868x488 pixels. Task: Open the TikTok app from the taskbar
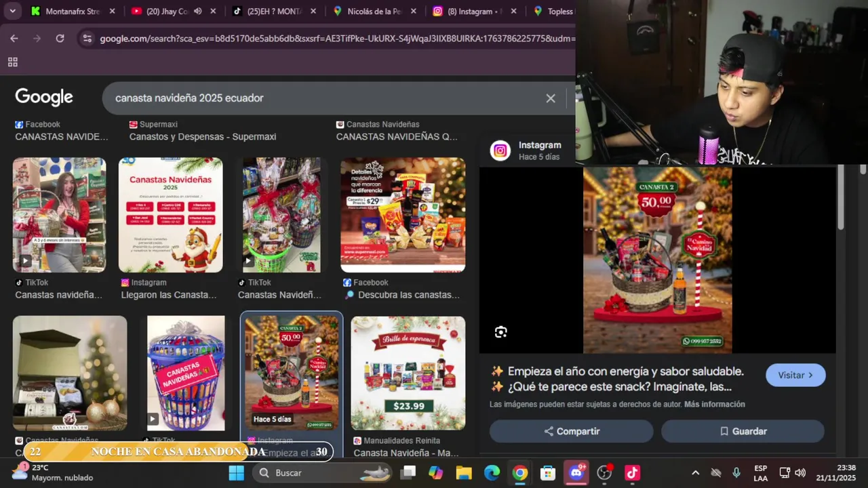632,472
